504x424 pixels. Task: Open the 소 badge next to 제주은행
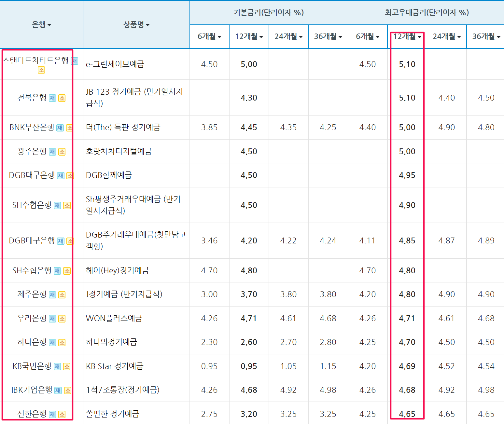point(62,295)
